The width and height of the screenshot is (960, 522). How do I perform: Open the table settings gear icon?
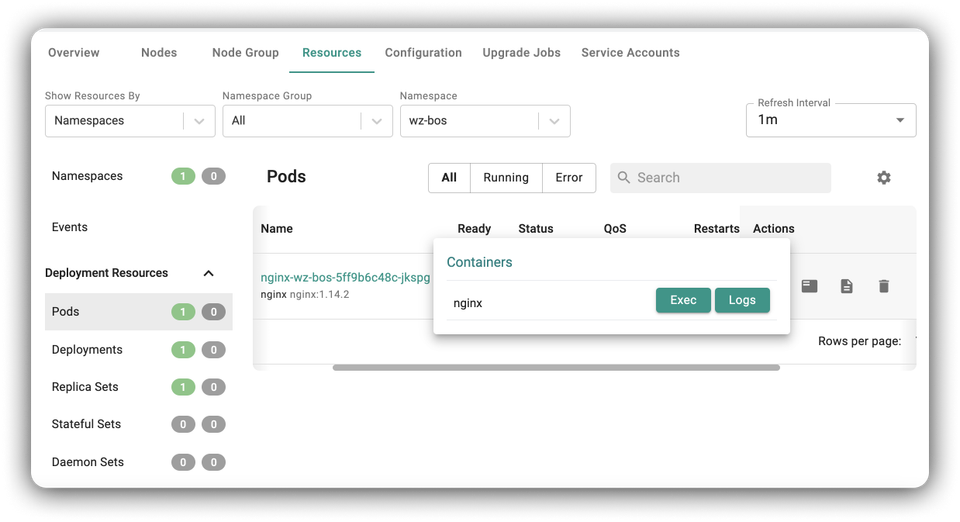[883, 177]
